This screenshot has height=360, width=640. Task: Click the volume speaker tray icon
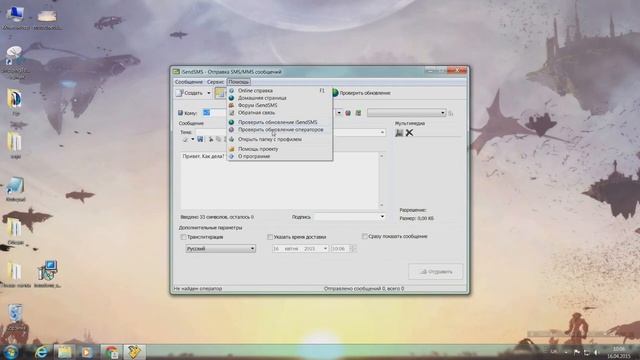pos(596,352)
